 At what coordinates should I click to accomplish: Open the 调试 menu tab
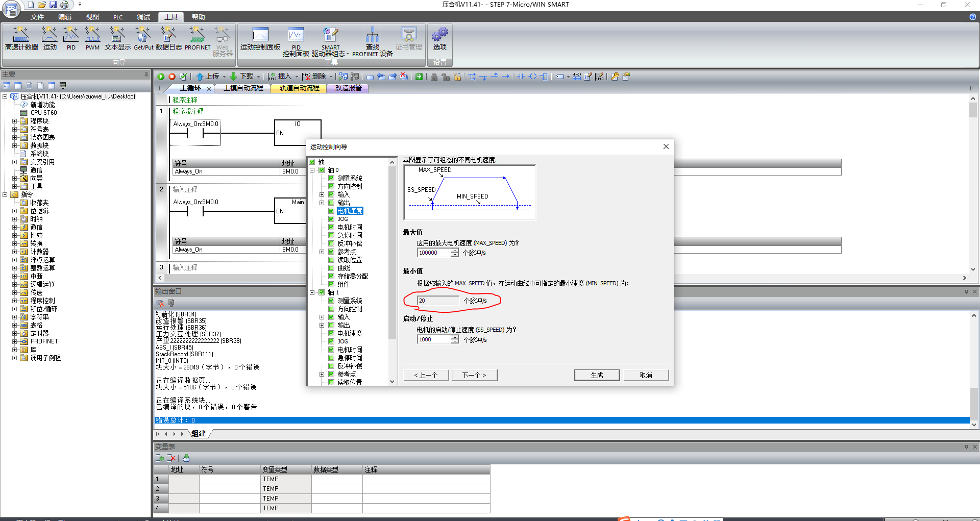(x=143, y=17)
